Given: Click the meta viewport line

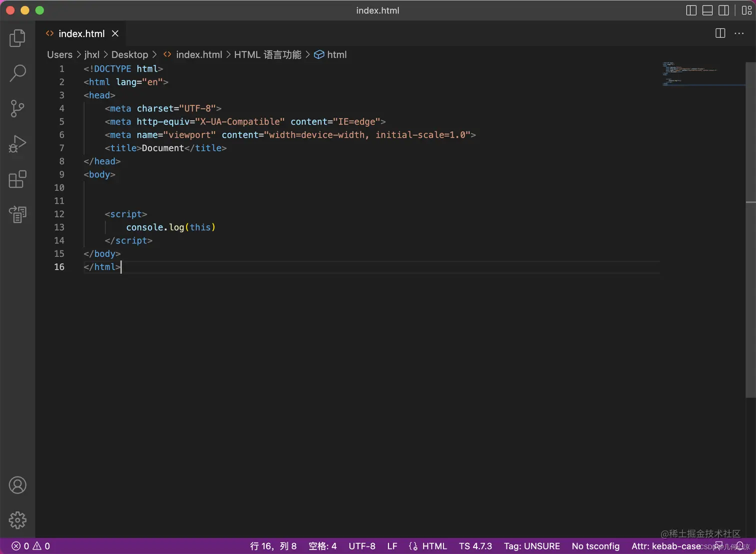Looking at the screenshot, I should 290,134.
